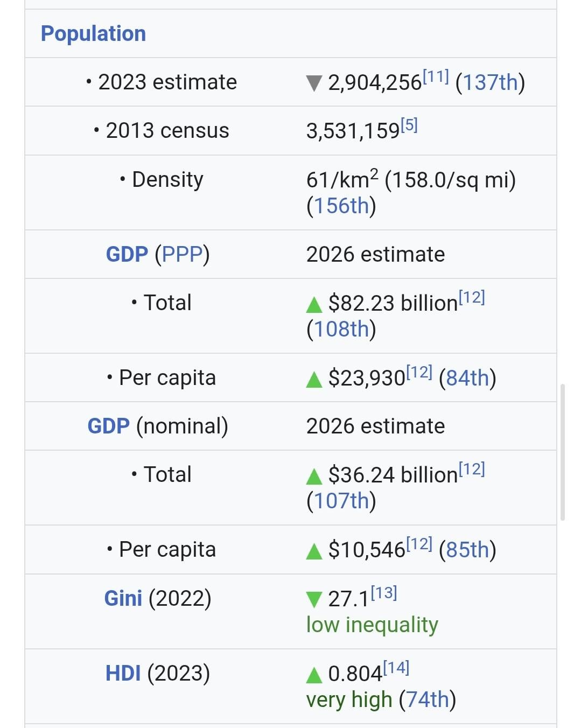
Task: Open citation [14] beside the HDI value
Action: (396, 668)
